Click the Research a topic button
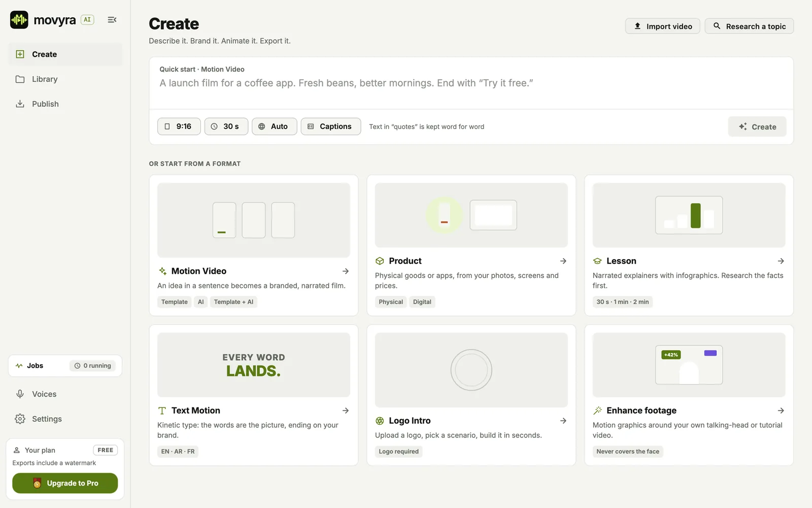Image resolution: width=812 pixels, height=508 pixels. tap(749, 26)
